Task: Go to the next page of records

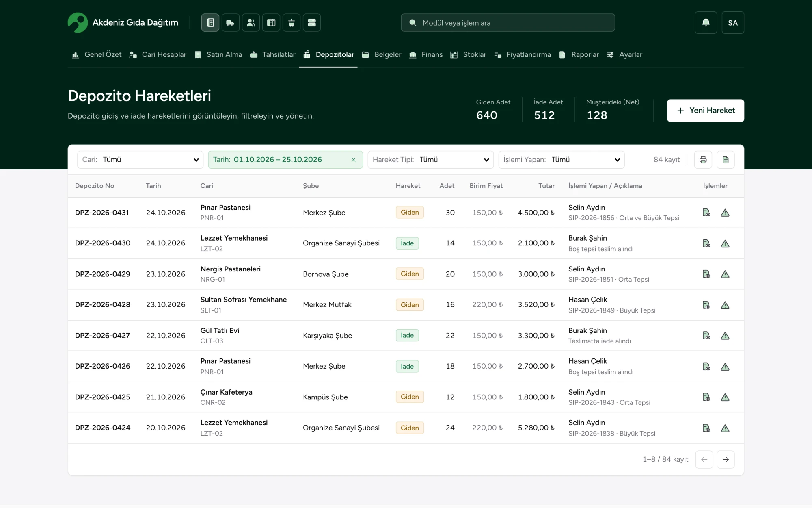Action: tap(726, 459)
